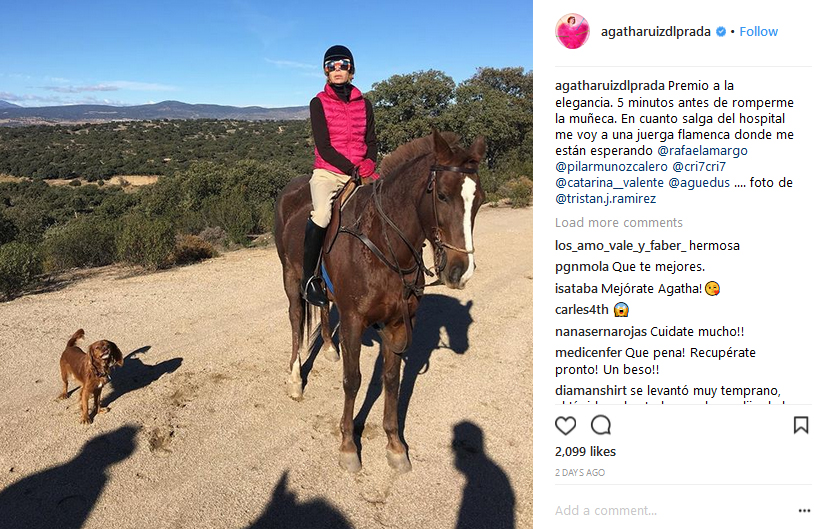Open the agatharuizdlprada profile avatar

[x=573, y=31]
